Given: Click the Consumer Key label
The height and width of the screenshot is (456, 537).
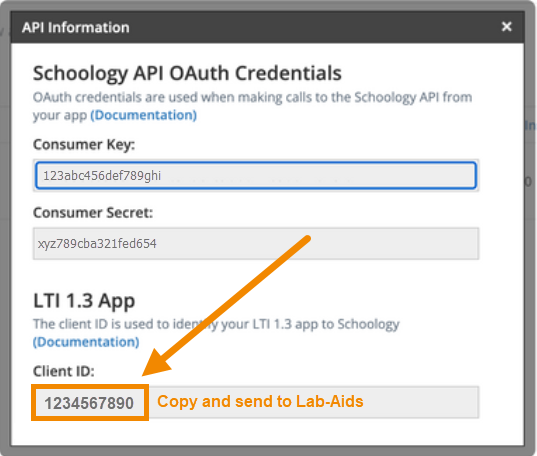Looking at the screenshot, I should [84, 145].
